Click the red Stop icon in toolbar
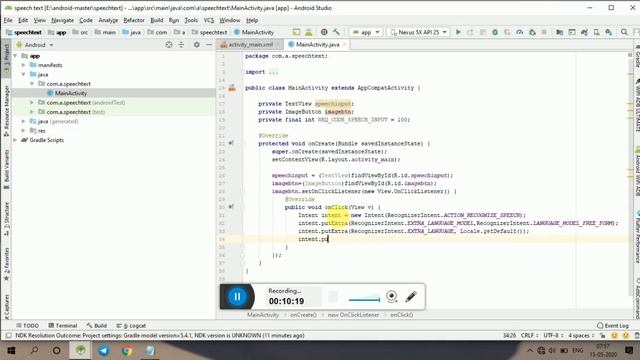This screenshot has width=640, height=360. click(x=544, y=32)
